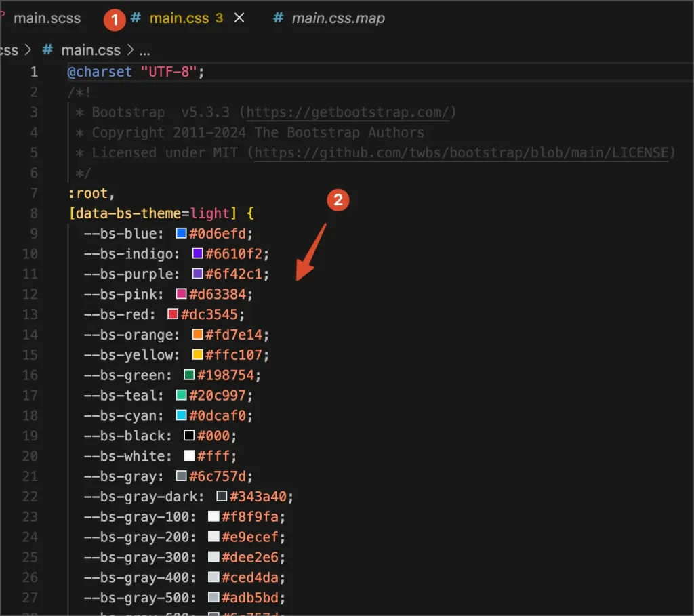The height and width of the screenshot is (616, 694).
Task: Open color picker for #6610f2 indigo
Action: [198, 253]
